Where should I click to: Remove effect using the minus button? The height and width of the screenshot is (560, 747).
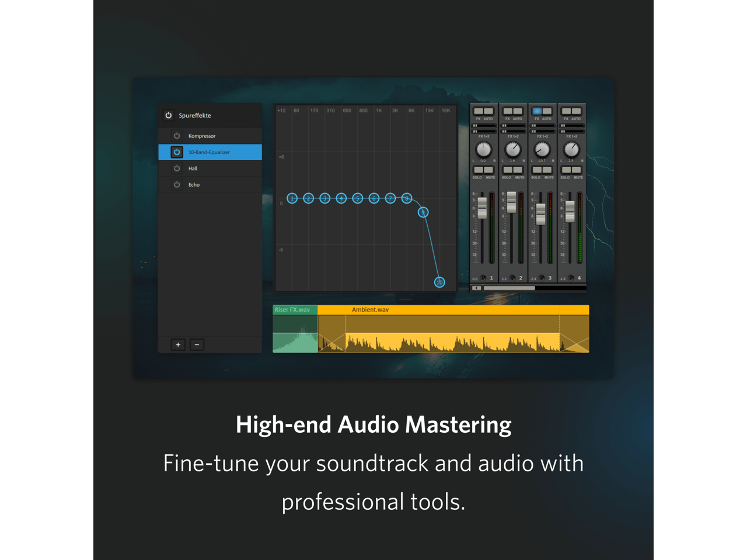[197, 345]
